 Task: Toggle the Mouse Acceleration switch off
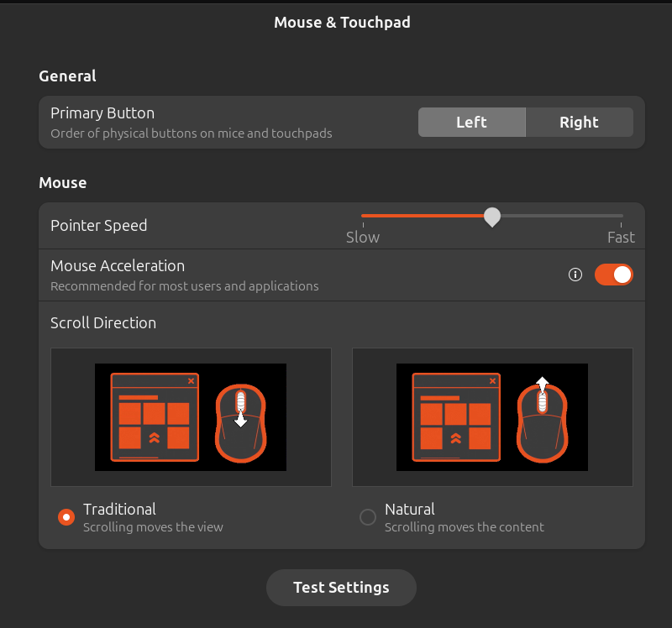click(614, 275)
